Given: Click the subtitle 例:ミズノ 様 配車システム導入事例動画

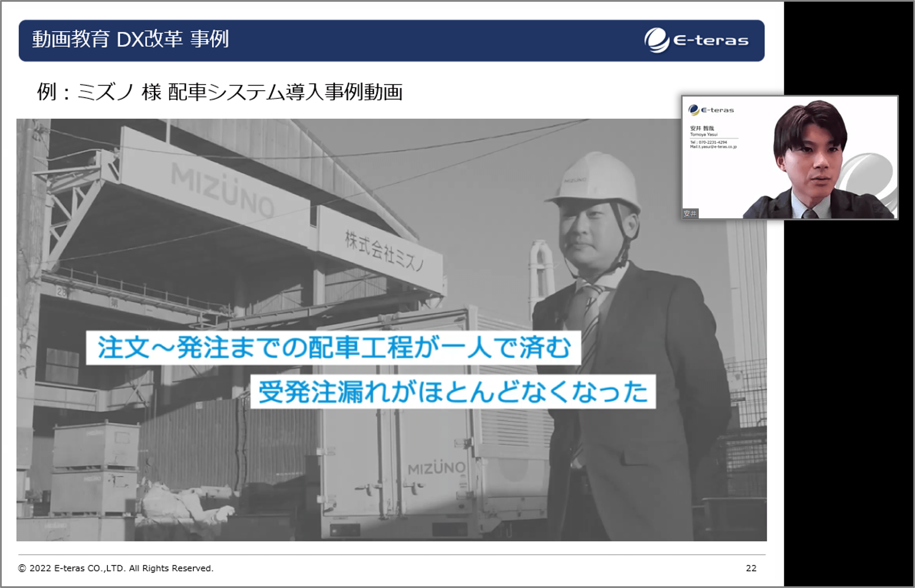Looking at the screenshot, I should [220, 92].
